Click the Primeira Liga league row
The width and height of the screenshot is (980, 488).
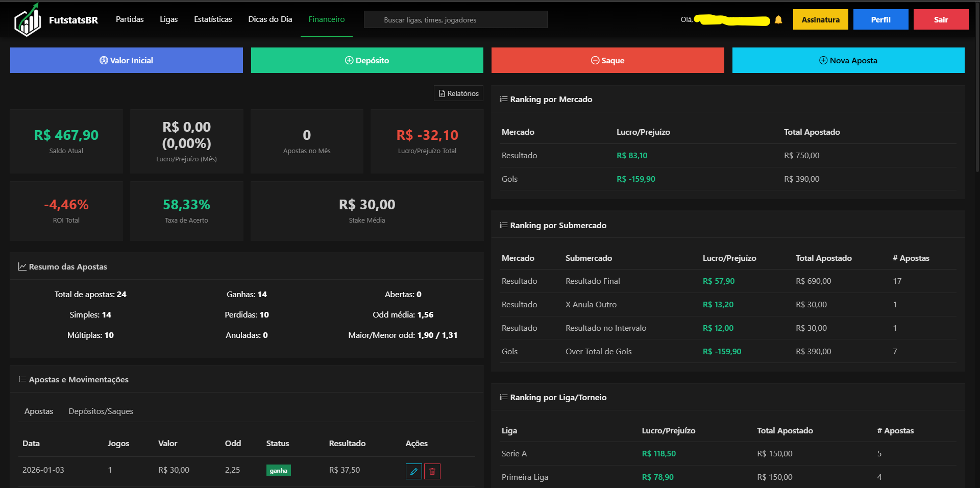pyautogui.click(x=729, y=477)
